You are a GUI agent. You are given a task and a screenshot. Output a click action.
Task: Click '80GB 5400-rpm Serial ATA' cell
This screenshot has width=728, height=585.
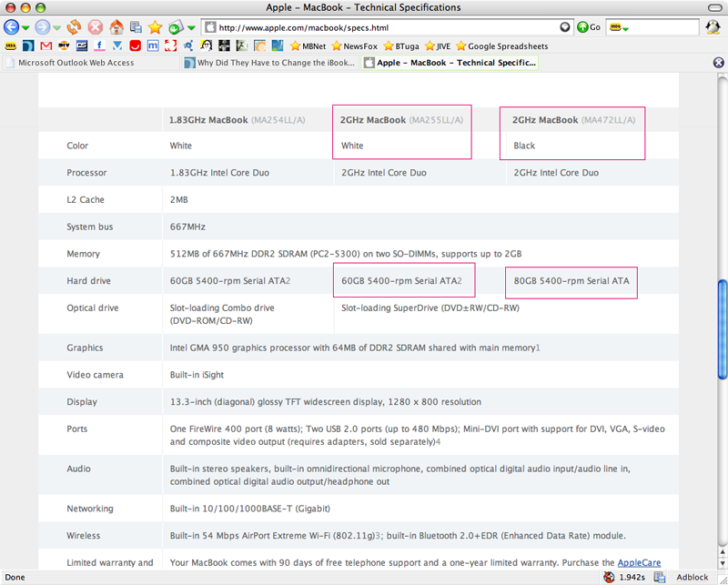(571, 281)
